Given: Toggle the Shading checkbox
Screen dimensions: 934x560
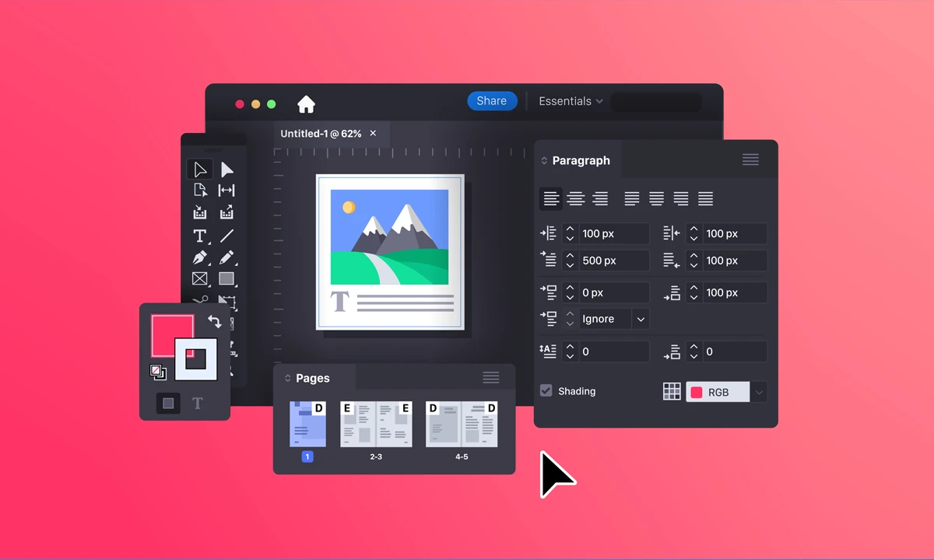Looking at the screenshot, I should click(546, 390).
